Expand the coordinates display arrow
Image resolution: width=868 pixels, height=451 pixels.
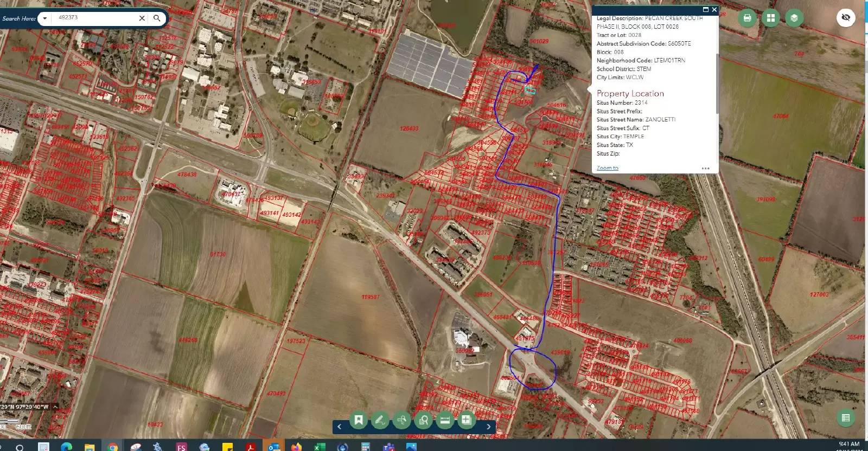(55, 407)
